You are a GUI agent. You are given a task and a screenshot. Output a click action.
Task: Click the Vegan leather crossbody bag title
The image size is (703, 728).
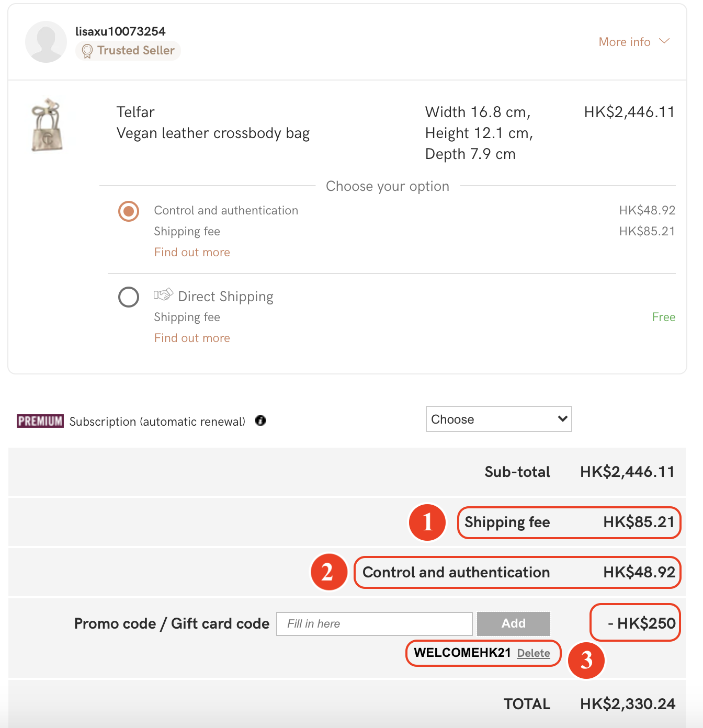(x=213, y=133)
